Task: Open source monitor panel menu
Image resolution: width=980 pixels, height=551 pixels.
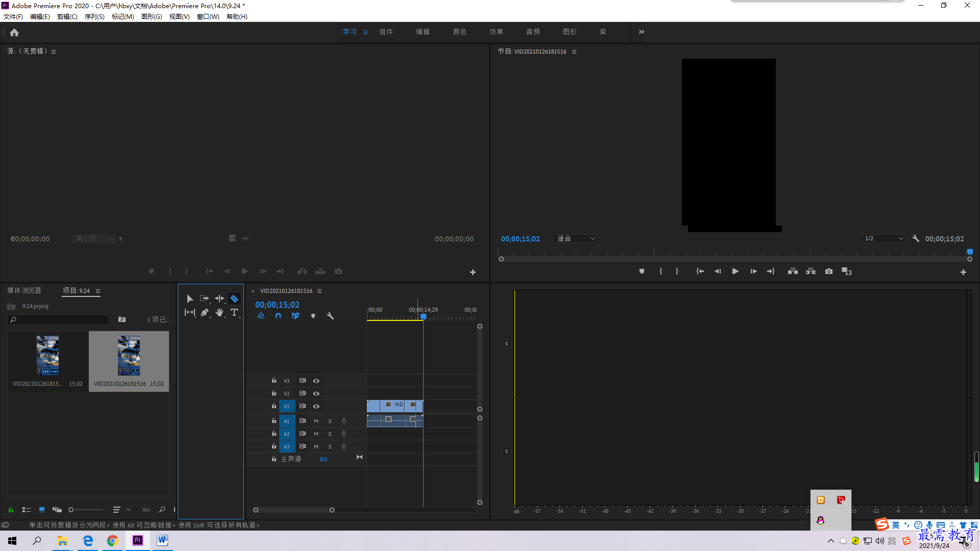Action: coord(54,52)
